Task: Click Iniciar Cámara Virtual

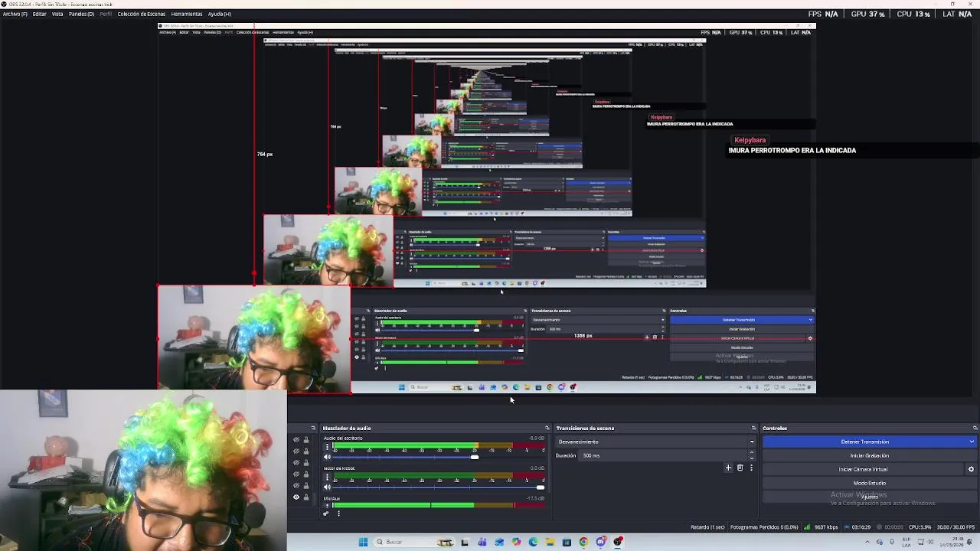Action: point(863,469)
